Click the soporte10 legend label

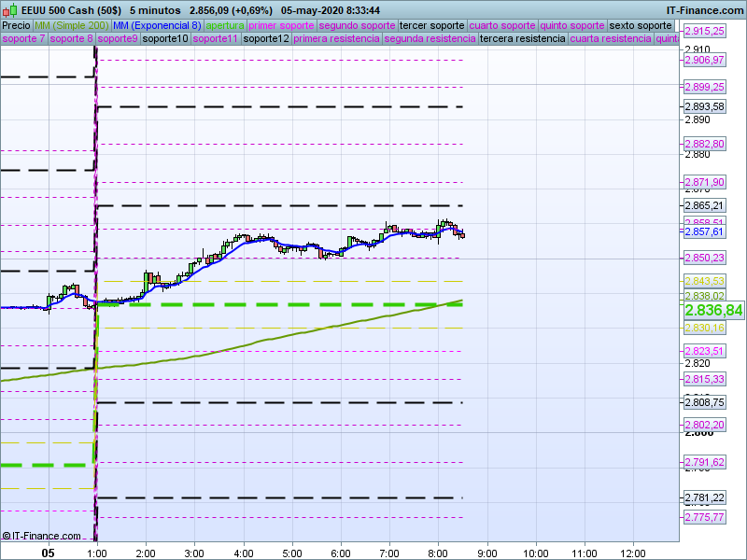tap(167, 39)
